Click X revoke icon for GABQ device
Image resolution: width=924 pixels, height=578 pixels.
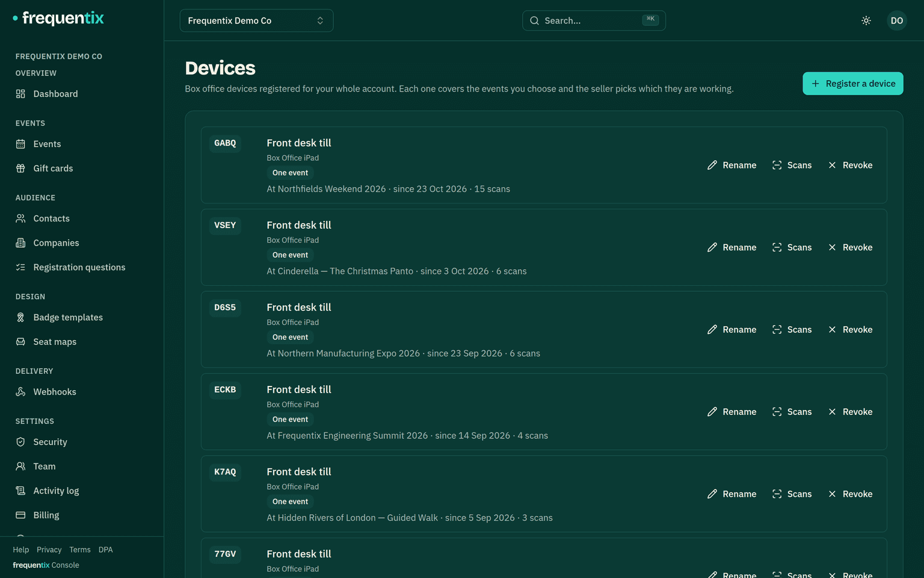(832, 165)
